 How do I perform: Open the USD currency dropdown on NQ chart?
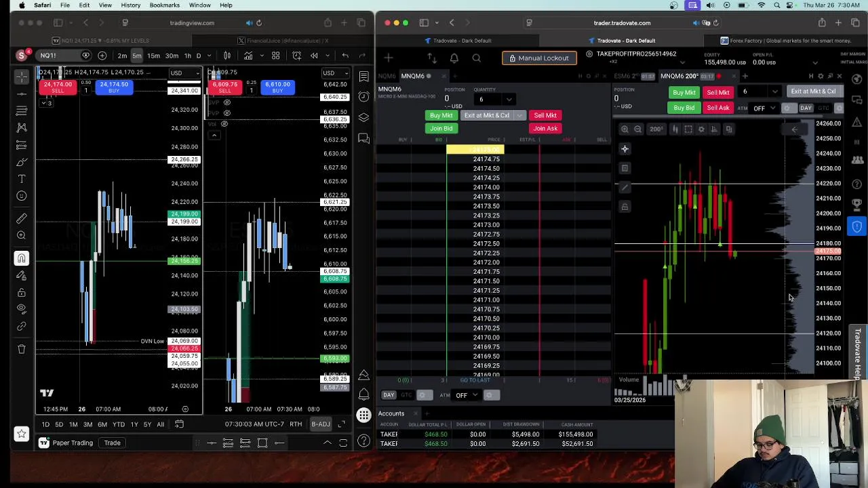184,73
